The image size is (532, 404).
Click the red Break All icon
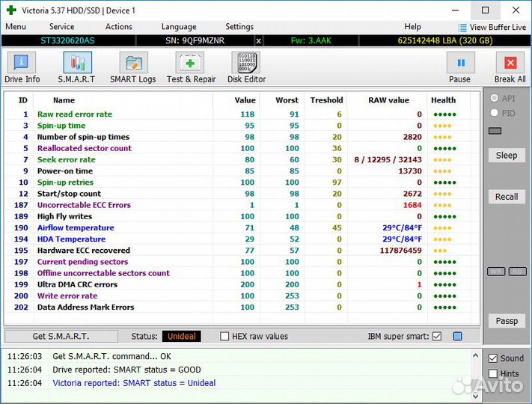pos(510,67)
